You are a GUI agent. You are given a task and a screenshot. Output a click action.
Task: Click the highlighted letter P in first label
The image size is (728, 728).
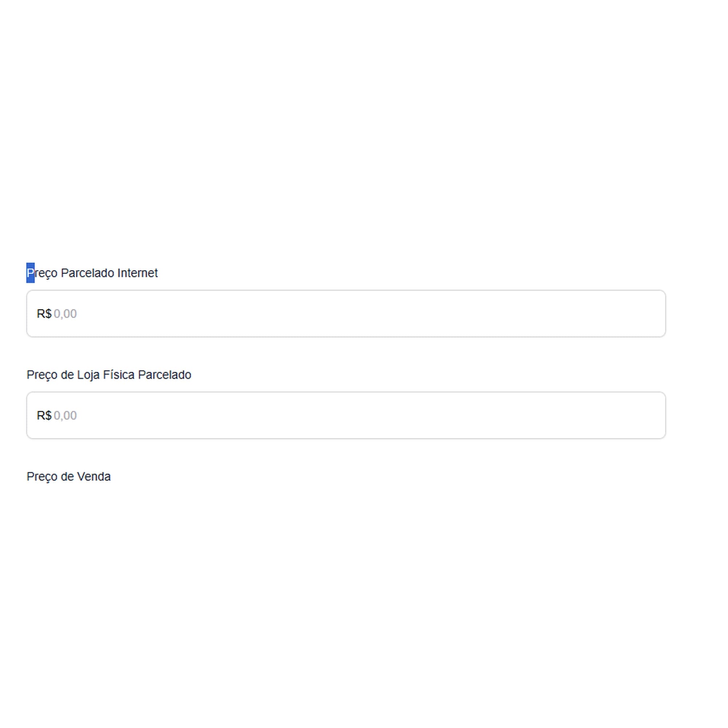(x=31, y=273)
